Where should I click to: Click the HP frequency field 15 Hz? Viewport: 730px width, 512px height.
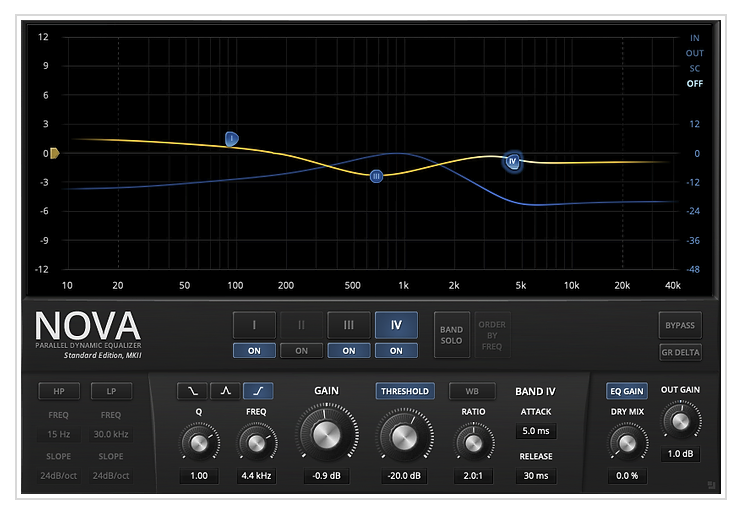(59, 434)
